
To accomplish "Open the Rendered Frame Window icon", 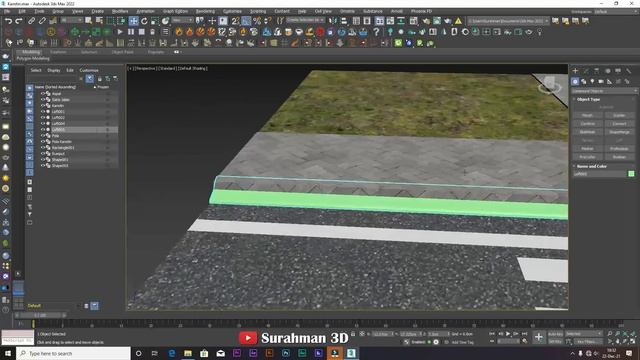I will pos(437,20).
